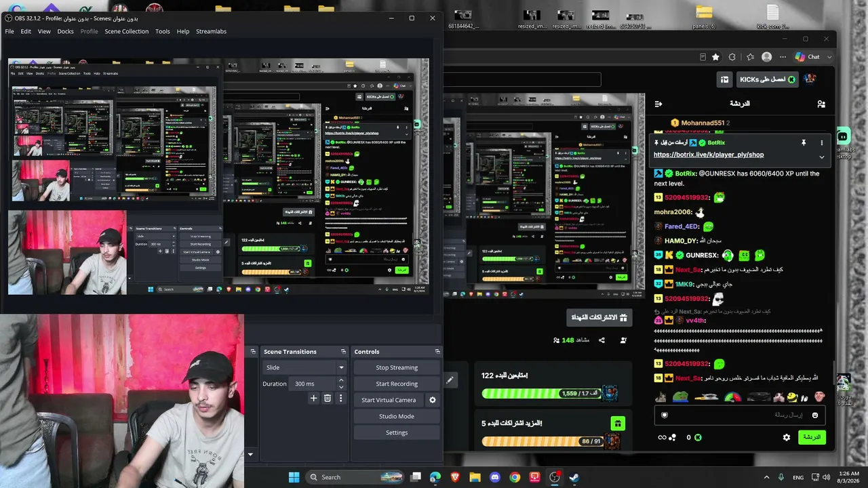The image size is (868, 488).
Task: Switch keyboard language via ENG indicator
Action: click(x=799, y=477)
